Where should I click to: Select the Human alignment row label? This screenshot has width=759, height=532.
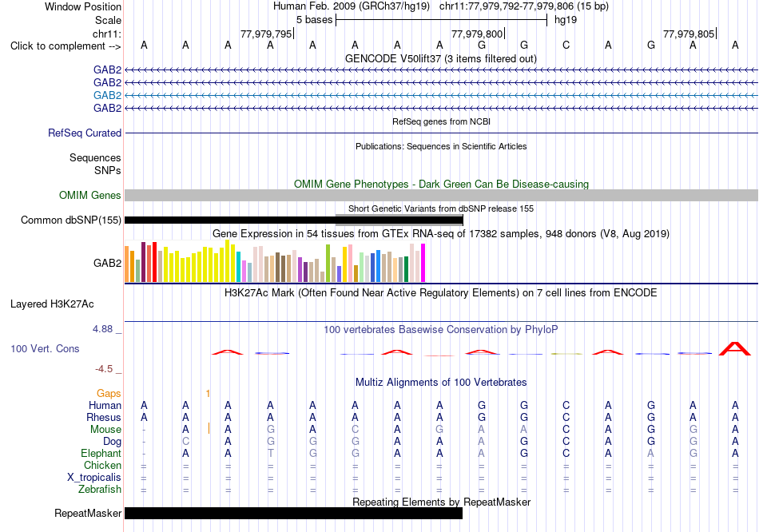coord(105,406)
